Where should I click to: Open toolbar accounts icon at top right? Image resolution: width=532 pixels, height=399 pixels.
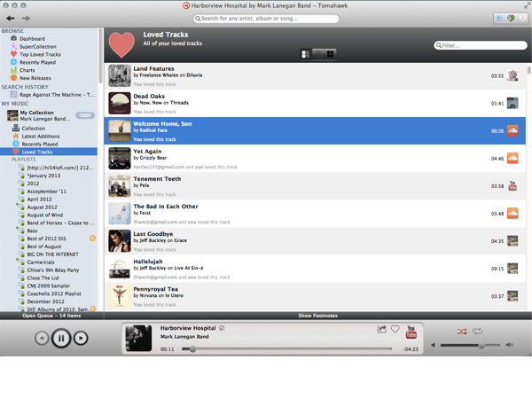tap(511, 19)
